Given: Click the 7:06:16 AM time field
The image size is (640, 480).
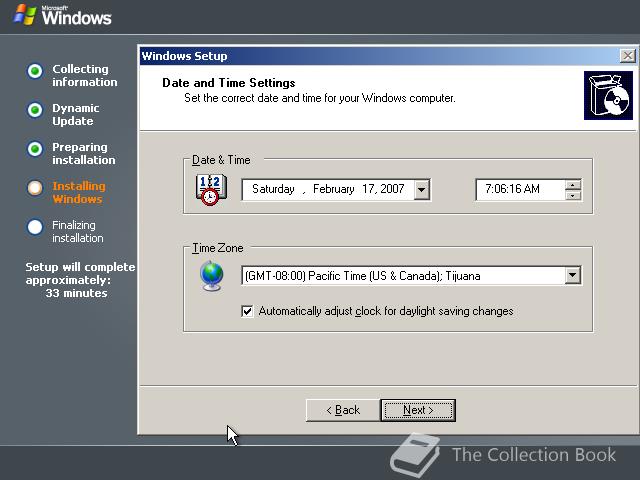Looking at the screenshot, I should (x=520, y=189).
